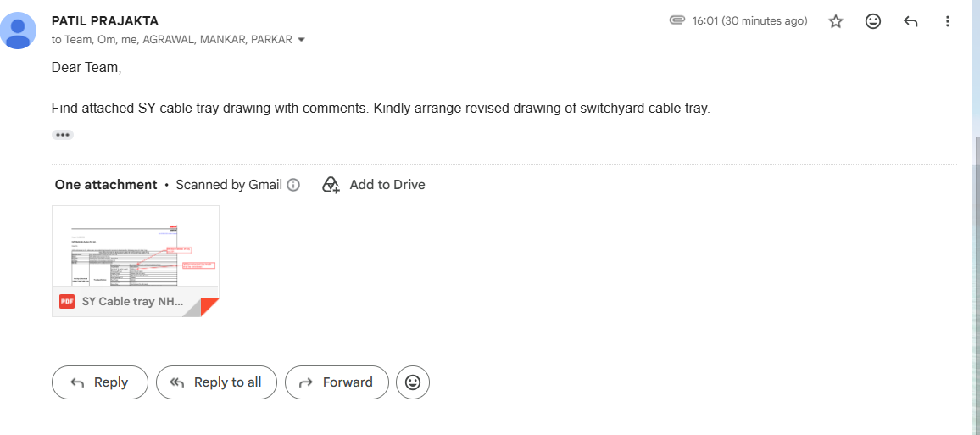Click the red PDF file icon
Image resolution: width=980 pixels, height=435 pixels.
tap(67, 301)
